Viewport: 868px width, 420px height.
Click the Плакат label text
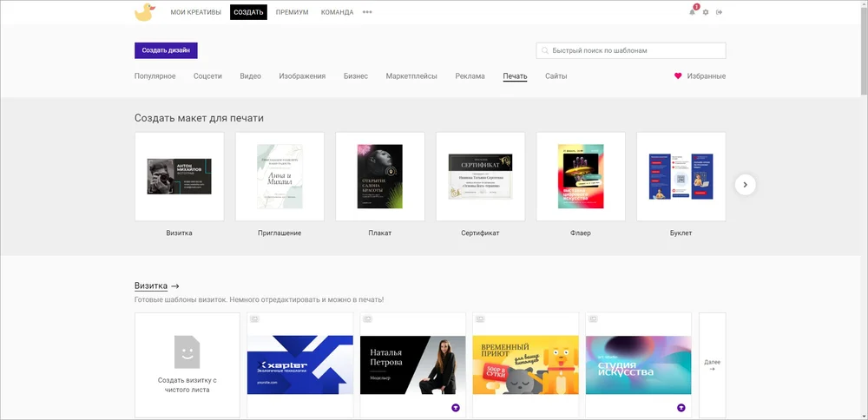pyautogui.click(x=380, y=233)
